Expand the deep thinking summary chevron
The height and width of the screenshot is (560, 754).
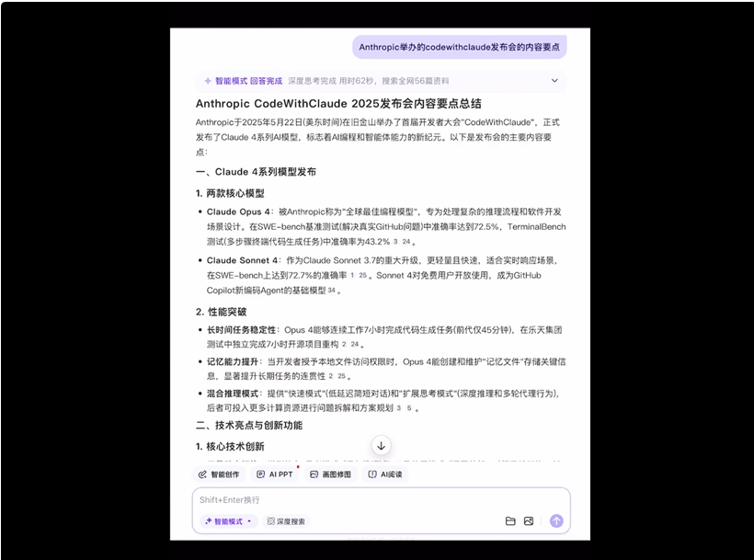[554, 81]
